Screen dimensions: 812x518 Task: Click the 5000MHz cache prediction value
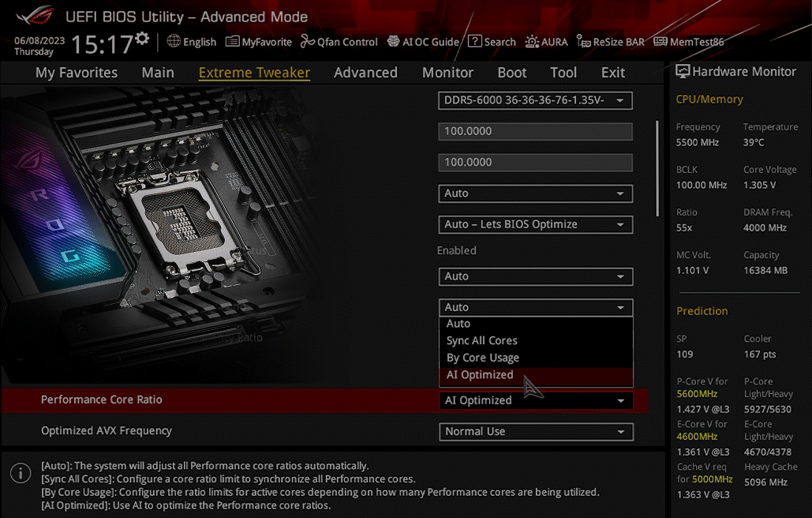712,479
